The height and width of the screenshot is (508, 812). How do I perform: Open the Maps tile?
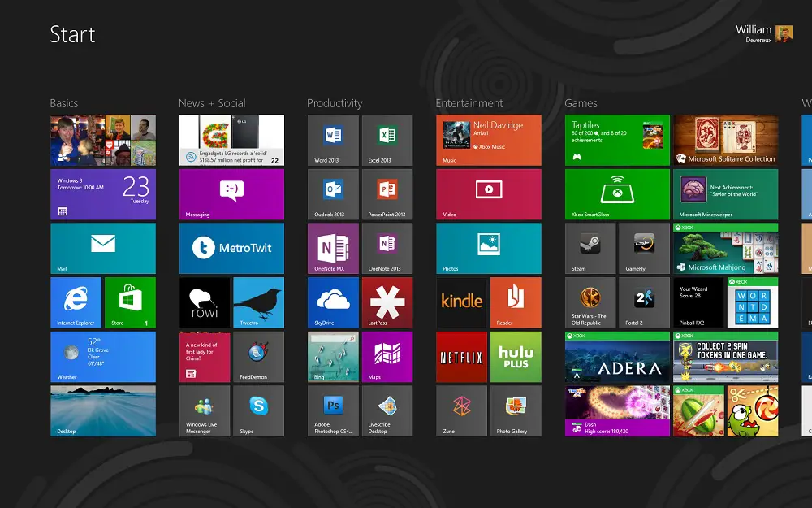point(387,357)
